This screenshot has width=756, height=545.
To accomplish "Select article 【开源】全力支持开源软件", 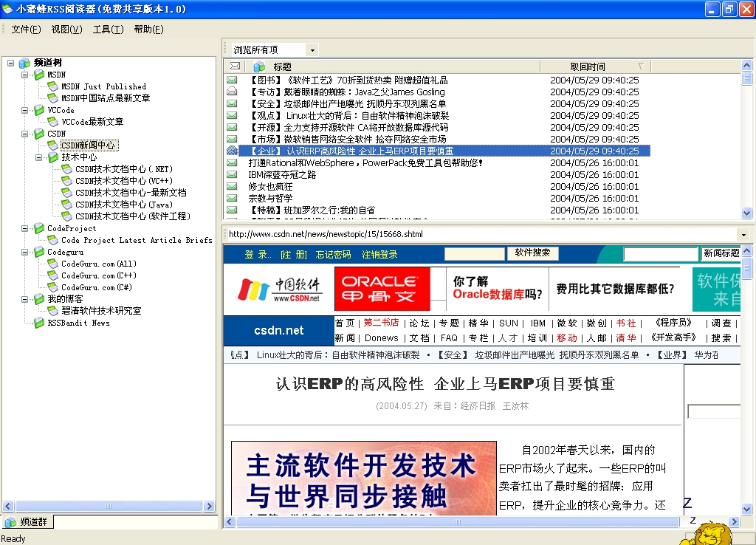I will tap(348, 127).
